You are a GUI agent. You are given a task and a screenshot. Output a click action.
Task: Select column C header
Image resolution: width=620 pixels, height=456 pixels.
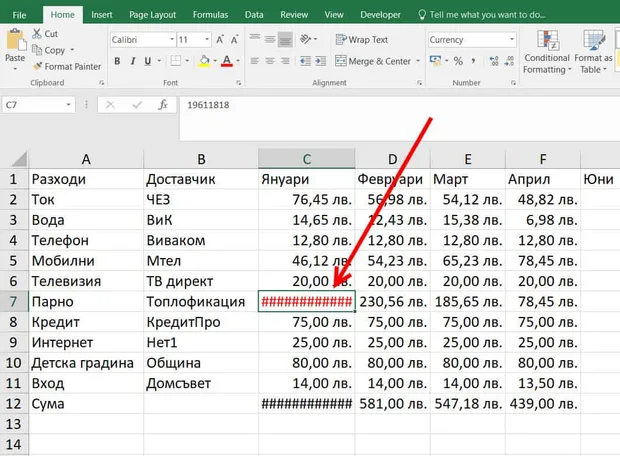(306, 159)
